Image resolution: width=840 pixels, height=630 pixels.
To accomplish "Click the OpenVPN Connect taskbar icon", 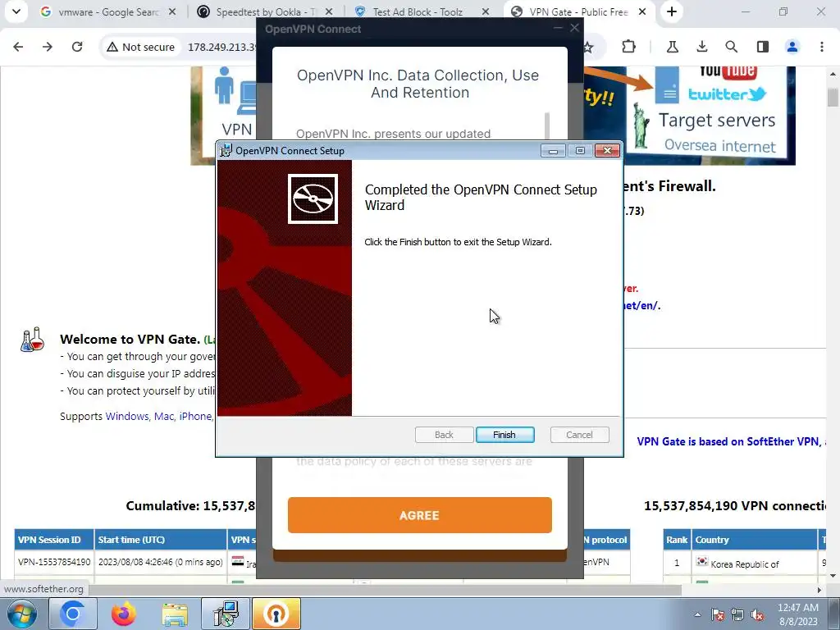I will pyautogui.click(x=276, y=614).
